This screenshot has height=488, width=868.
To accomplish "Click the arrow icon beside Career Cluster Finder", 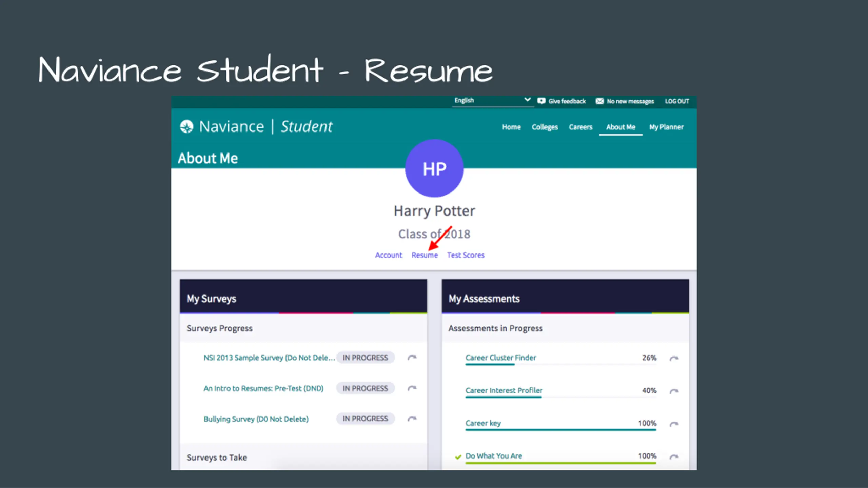I will pyautogui.click(x=674, y=358).
